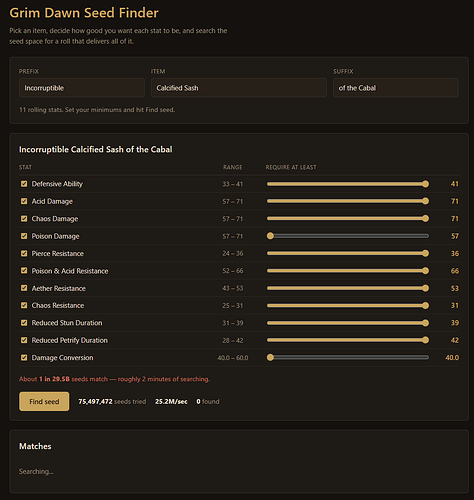
Task: Click the Searching... status text
Action: pyautogui.click(x=36, y=471)
